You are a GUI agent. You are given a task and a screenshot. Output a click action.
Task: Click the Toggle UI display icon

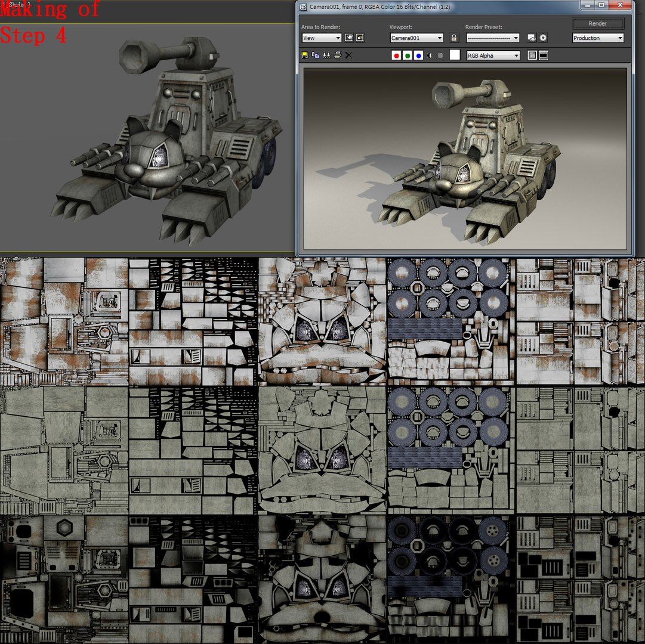coord(544,55)
